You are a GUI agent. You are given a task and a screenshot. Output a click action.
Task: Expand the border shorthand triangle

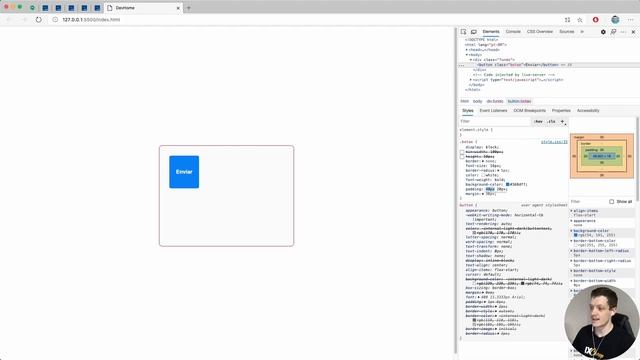click(483, 161)
